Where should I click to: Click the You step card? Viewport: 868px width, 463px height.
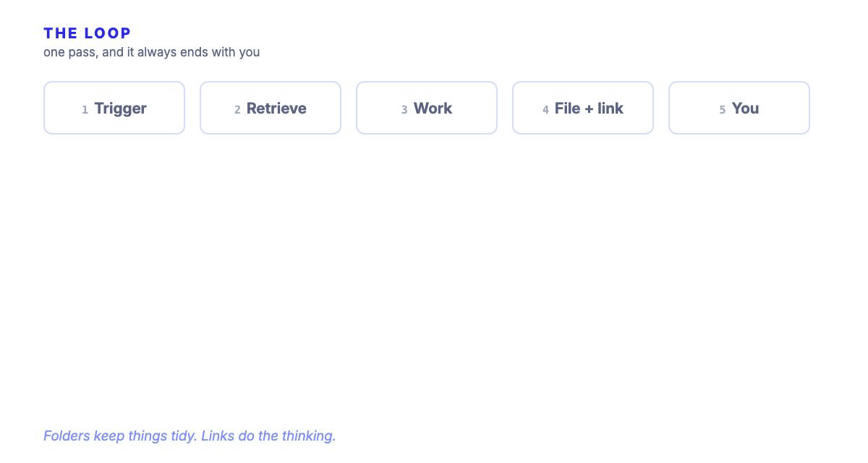click(x=739, y=108)
